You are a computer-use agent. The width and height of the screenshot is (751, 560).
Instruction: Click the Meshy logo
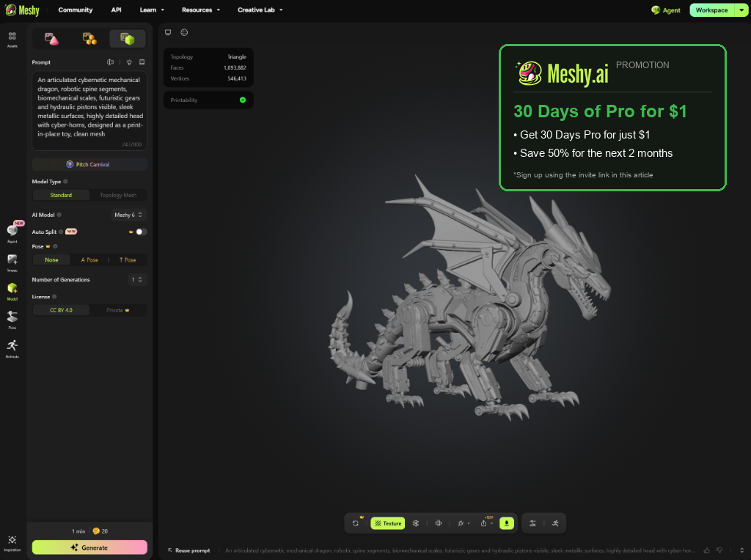tap(22, 10)
